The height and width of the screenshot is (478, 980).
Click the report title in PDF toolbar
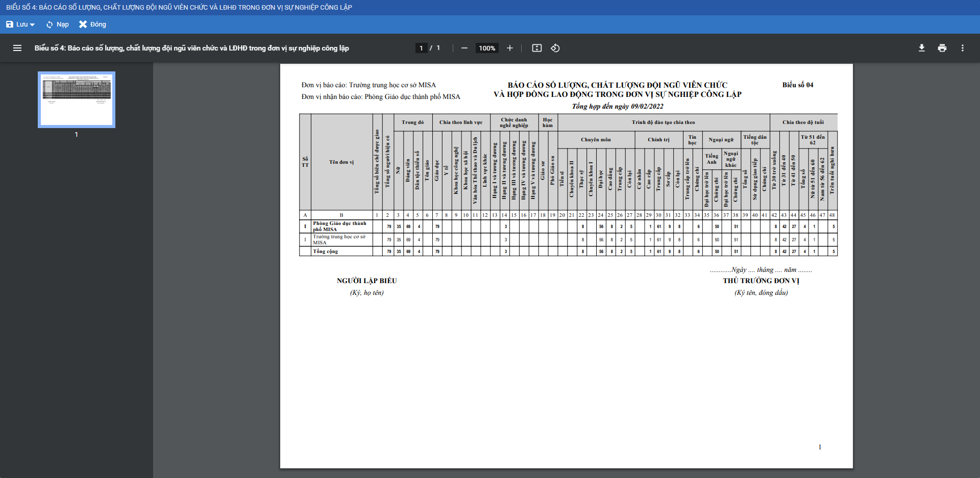(x=191, y=48)
